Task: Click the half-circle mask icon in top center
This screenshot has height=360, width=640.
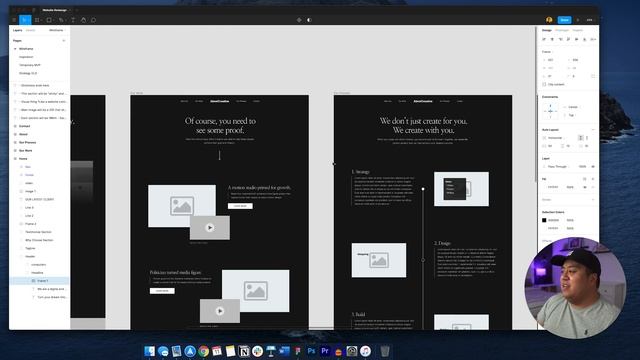Action: [309, 20]
